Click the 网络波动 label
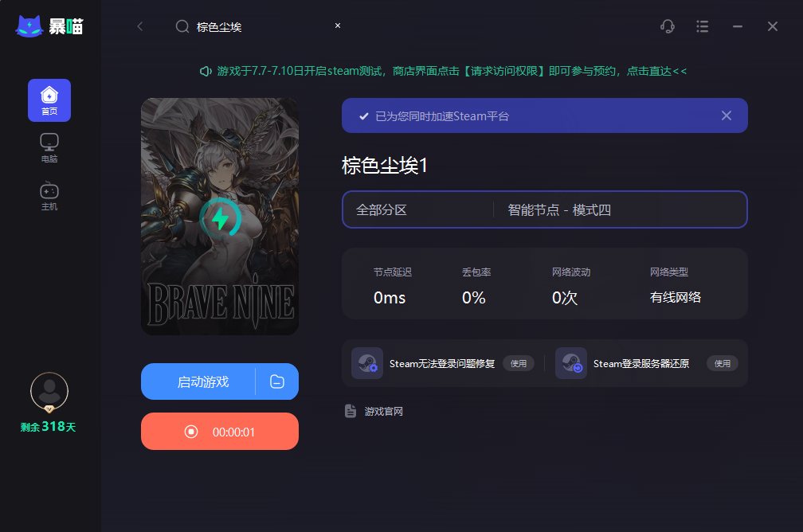Screen dimensions: 803x532 point(571,272)
